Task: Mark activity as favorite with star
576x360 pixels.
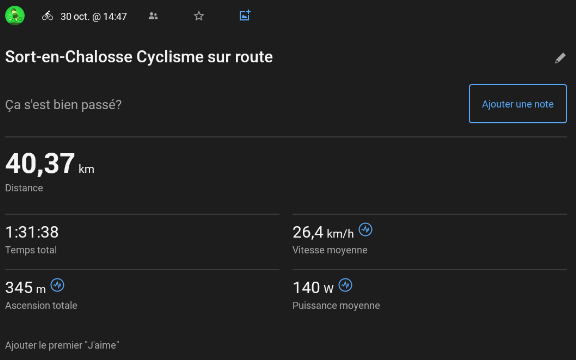Action: click(199, 16)
